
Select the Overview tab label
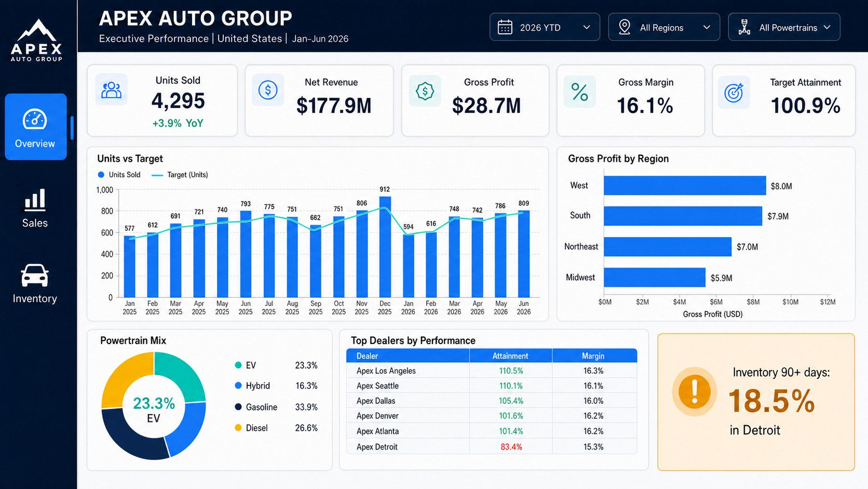(35, 143)
